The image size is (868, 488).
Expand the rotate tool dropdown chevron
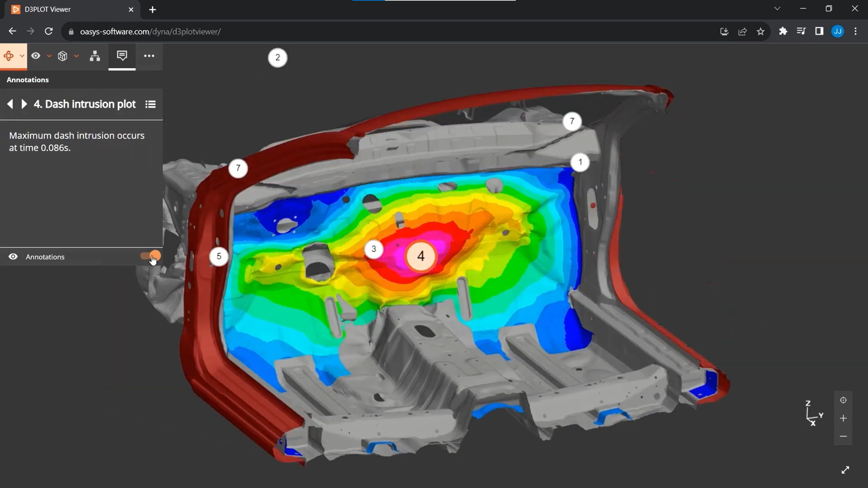pos(22,56)
